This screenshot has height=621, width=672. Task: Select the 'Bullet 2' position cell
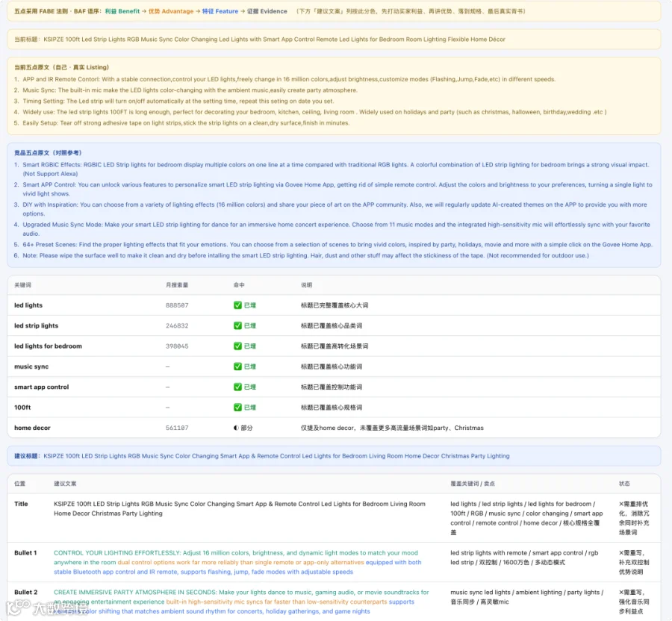(x=25, y=593)
